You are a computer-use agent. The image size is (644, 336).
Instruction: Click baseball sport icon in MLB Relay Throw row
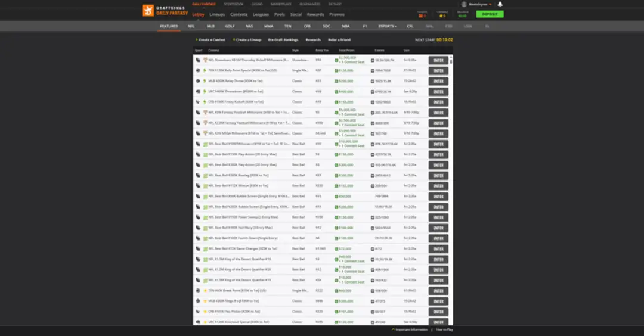pyautogui.click(x=198, y=81)
